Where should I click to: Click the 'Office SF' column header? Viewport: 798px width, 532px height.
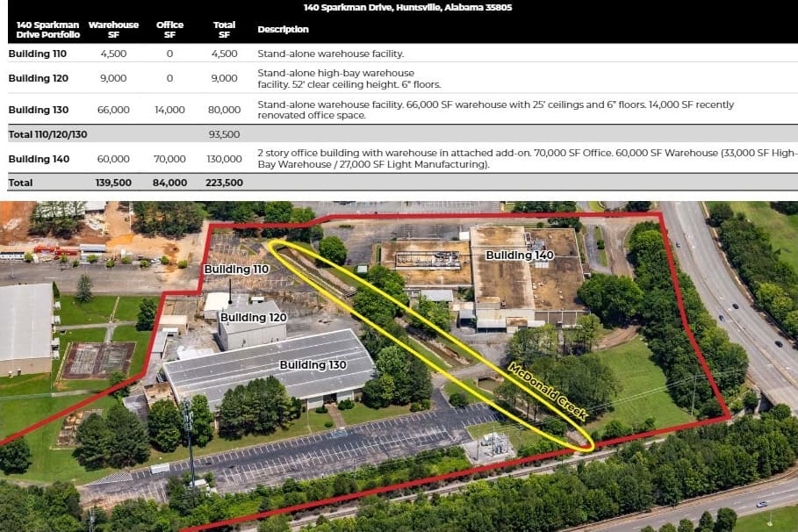pos(169,30)
